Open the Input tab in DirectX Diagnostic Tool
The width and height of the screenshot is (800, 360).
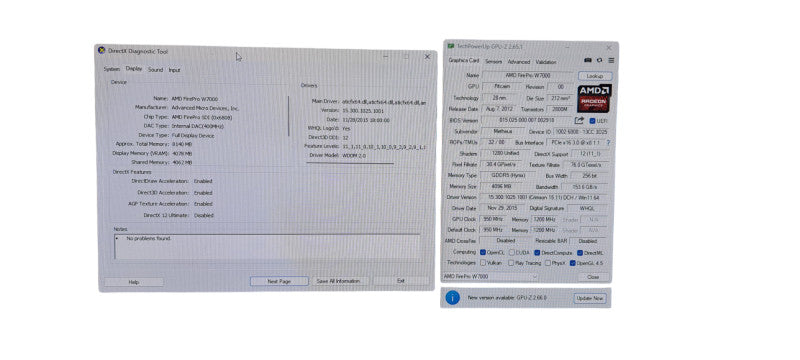pyautogui.click(x=174, y=70)
